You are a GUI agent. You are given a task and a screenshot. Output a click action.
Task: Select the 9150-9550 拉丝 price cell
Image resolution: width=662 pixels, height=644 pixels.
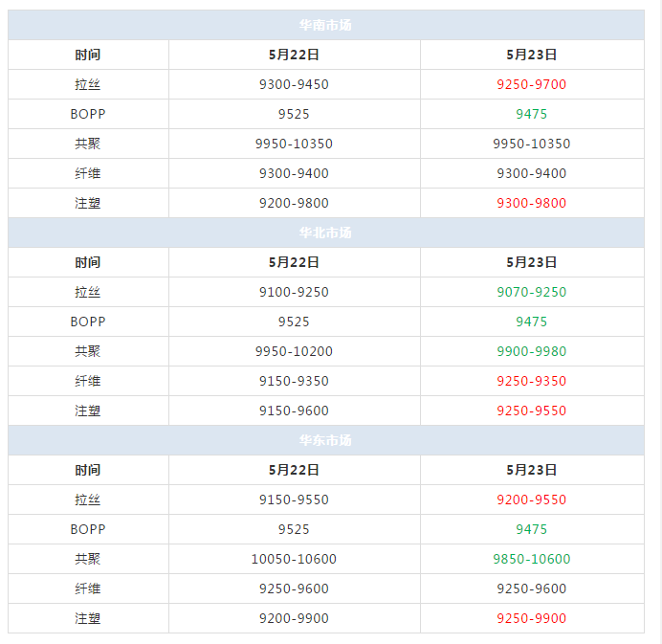(294, 500)
